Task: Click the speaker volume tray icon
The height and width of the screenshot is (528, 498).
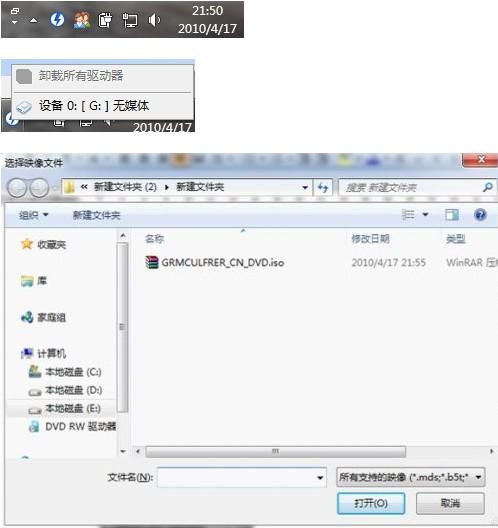Action: 154,20
